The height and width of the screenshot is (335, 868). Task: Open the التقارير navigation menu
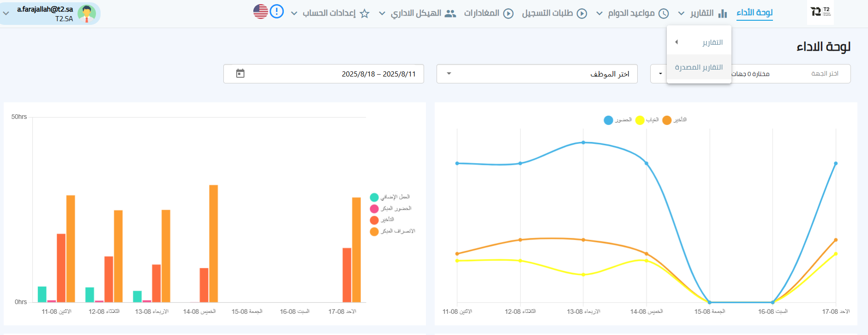coord(702,13)
